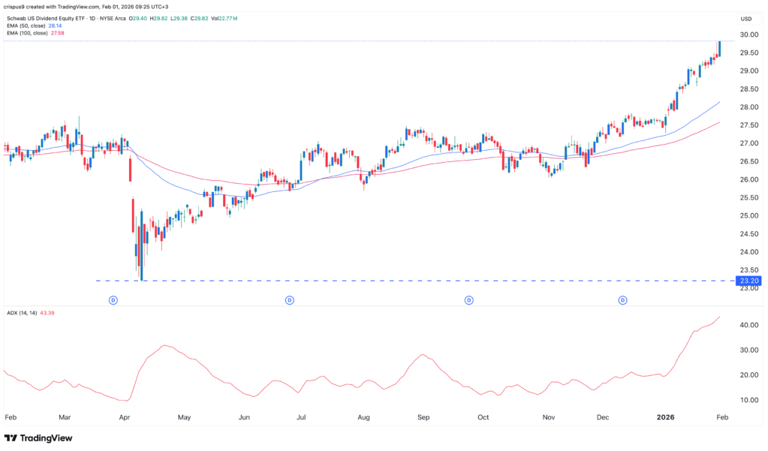Click the Nov label on time axis

(549, 417)
